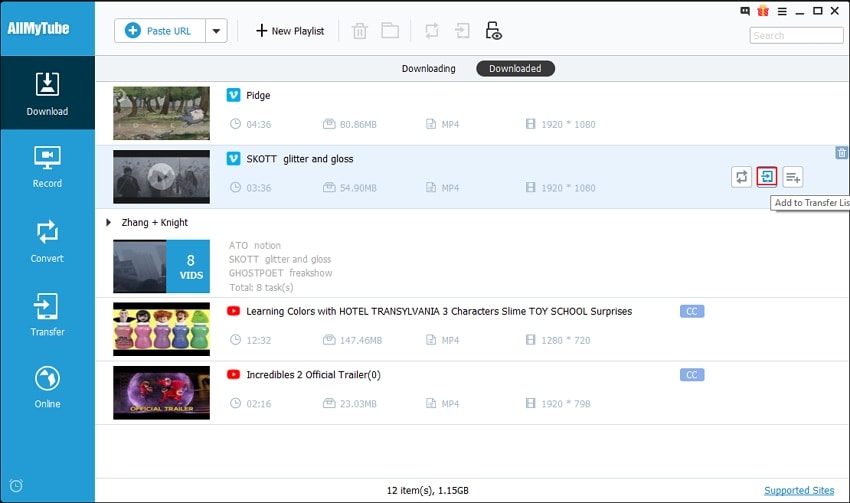Click the Zhang + Knight playlist name
This screenshot has width=850, height=503.
click(x=154, y=222)
